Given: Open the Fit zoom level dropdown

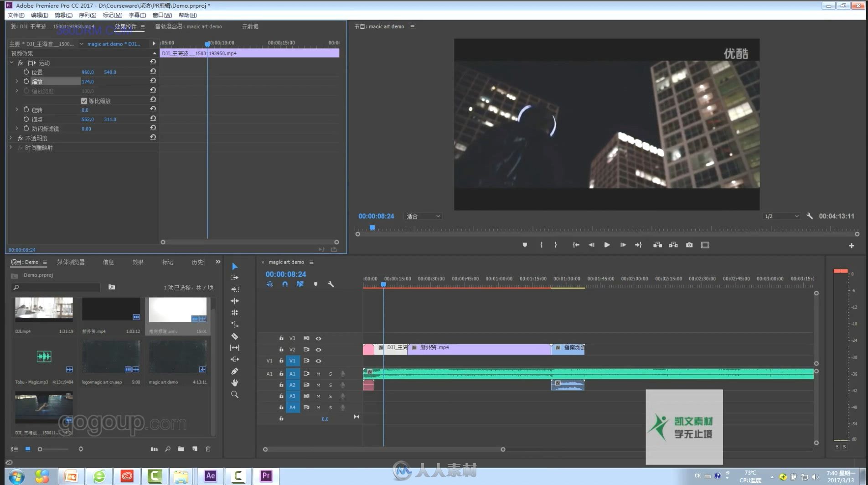Looking at the screenshot, I should coord(423,216).
